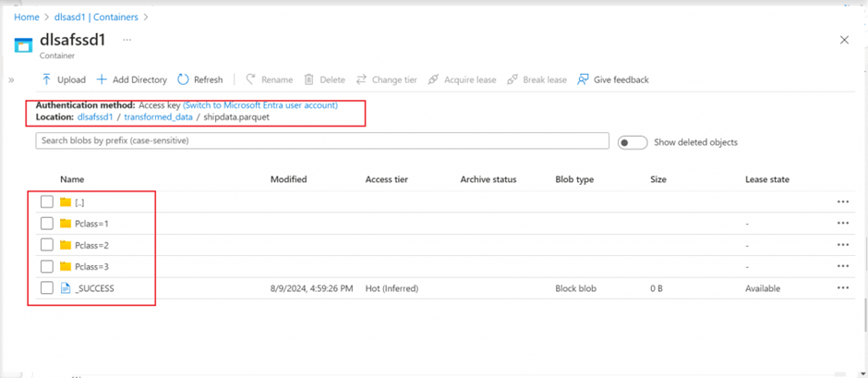Open more options for _SUCCESS row
Screen dimensions: 868x378
point(842,288)
